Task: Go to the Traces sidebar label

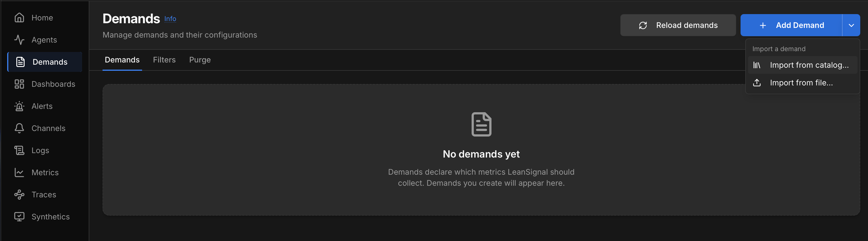Action: pos(44,195)
